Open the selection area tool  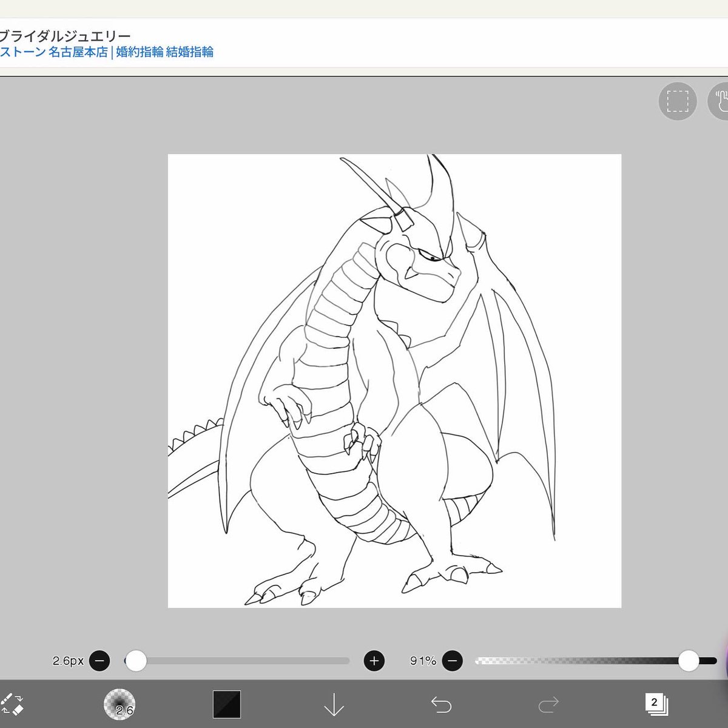click(677, 101)
